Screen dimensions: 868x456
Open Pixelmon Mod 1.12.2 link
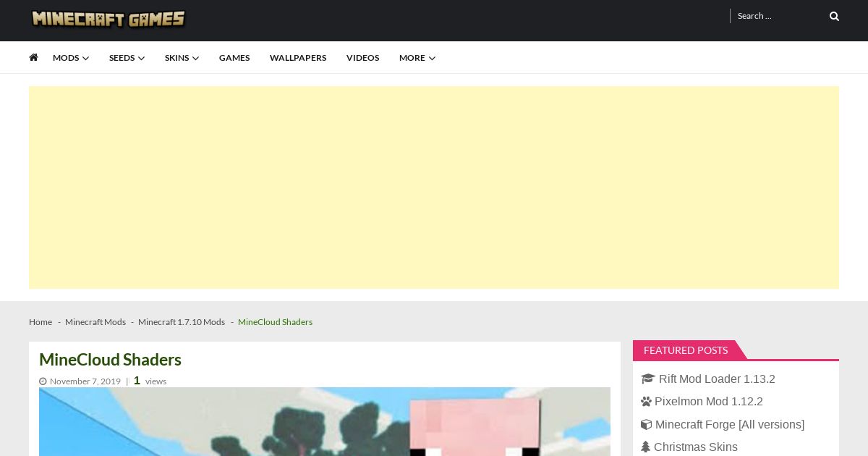click(x=709, y=402)
